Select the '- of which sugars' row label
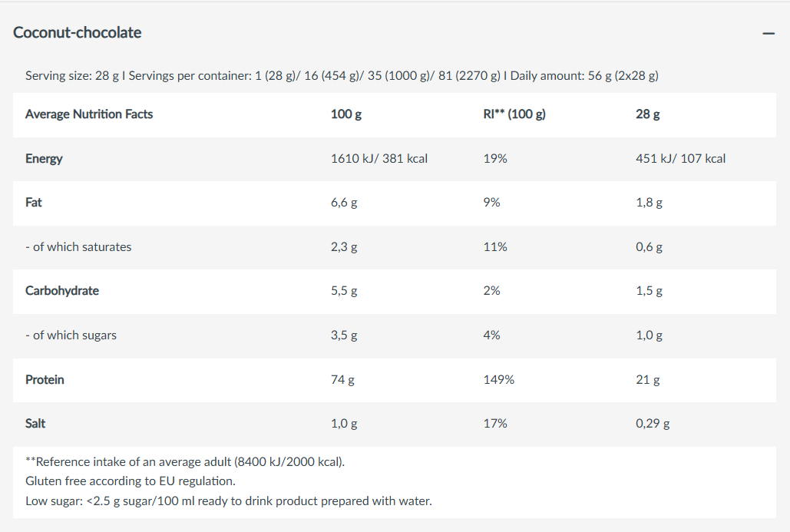This screenshot has width=790, height=532. coord(71,335)
